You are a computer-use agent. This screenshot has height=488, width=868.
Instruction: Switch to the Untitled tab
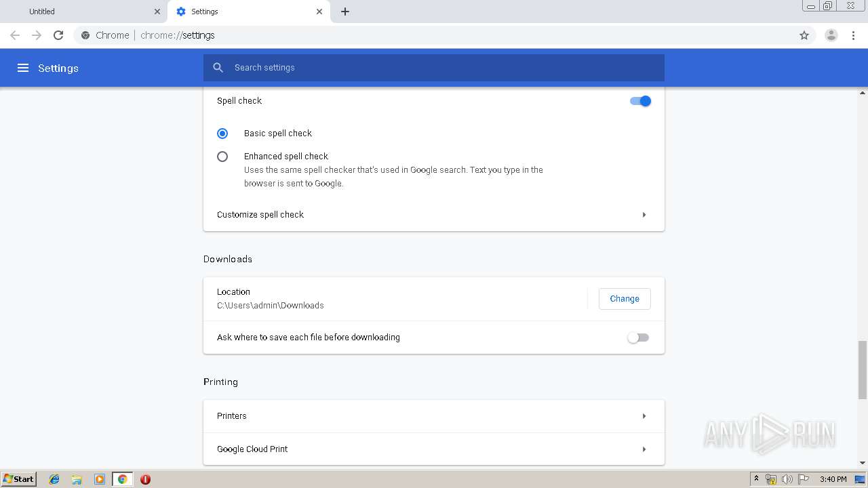(x=84, y=12)
